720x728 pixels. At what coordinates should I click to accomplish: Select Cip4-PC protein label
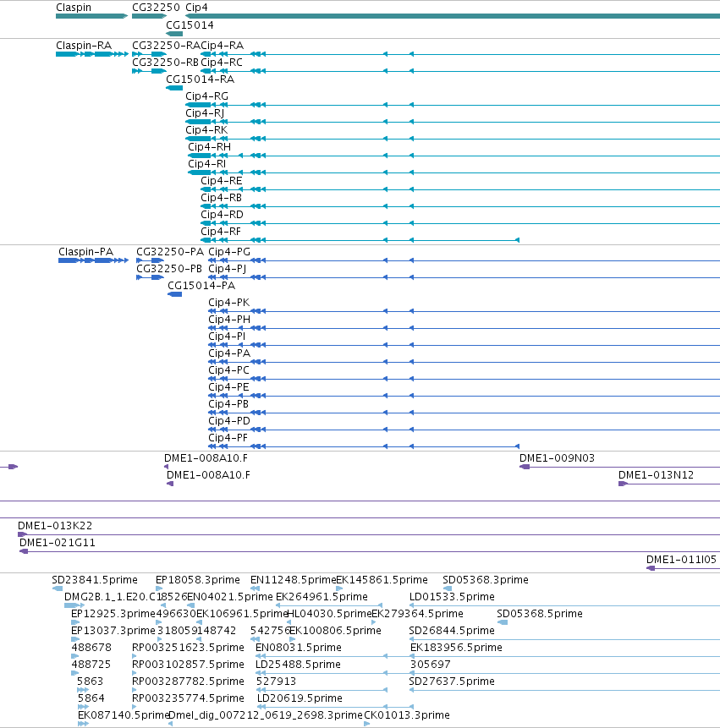[229, 370]
